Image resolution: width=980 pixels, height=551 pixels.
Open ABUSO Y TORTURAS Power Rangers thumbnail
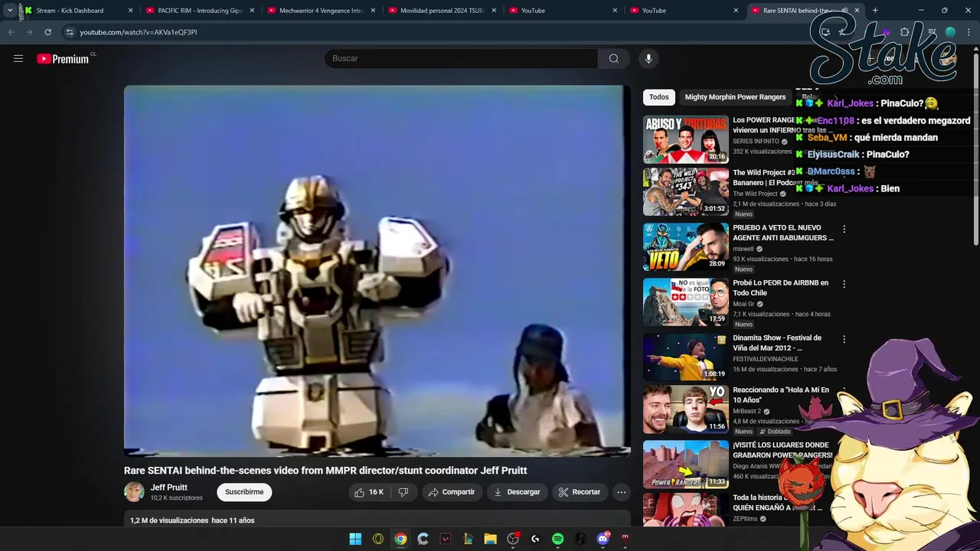(x=686, y=139)
